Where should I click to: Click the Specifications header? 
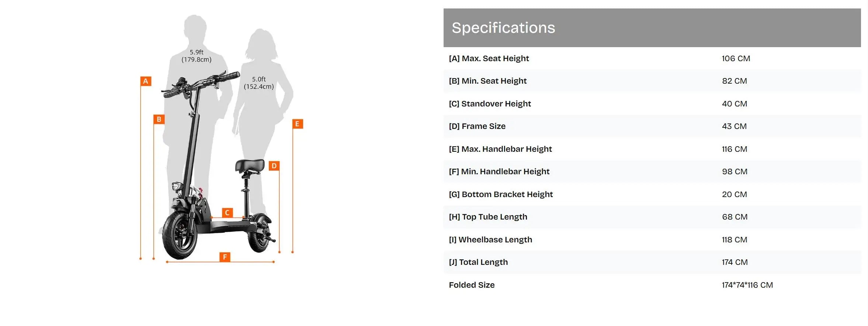point(503,28)
